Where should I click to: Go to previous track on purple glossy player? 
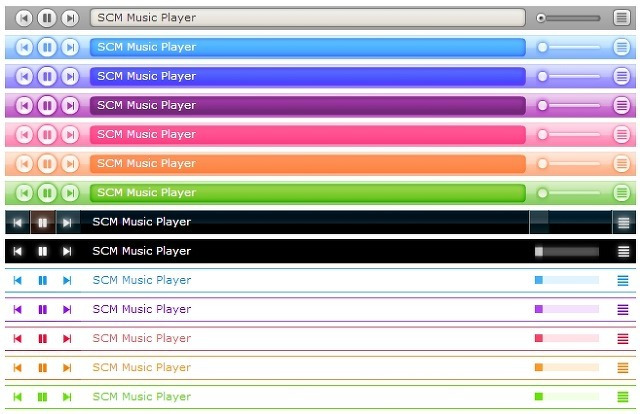(x=24, y=106)
